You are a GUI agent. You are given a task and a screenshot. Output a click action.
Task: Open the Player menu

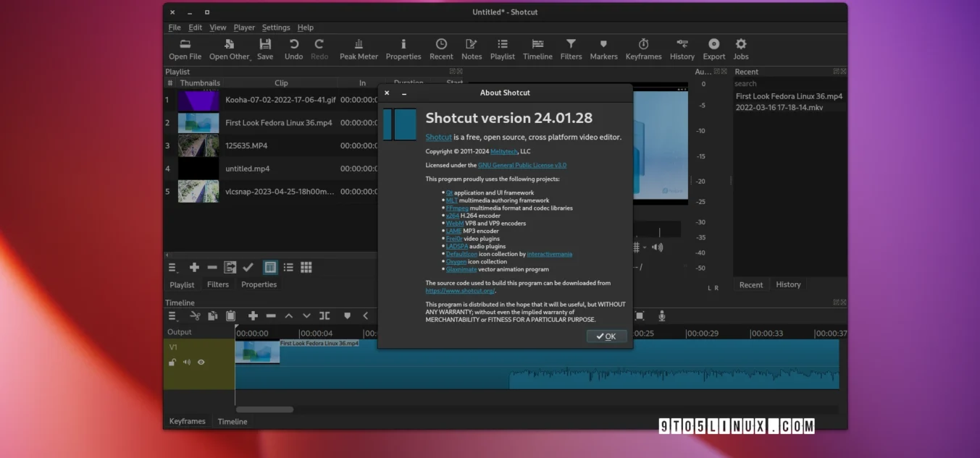pyautogui.click(x=244, y=27)
